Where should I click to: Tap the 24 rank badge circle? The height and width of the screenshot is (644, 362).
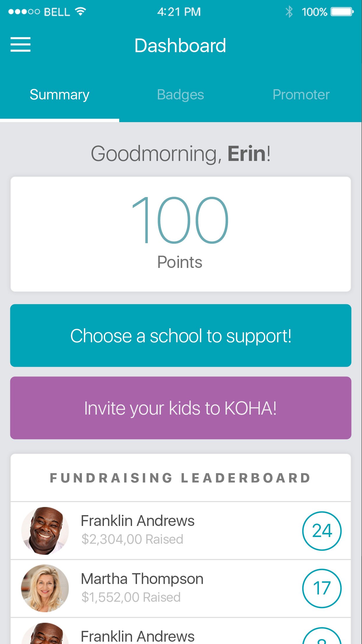coord(322,531)
